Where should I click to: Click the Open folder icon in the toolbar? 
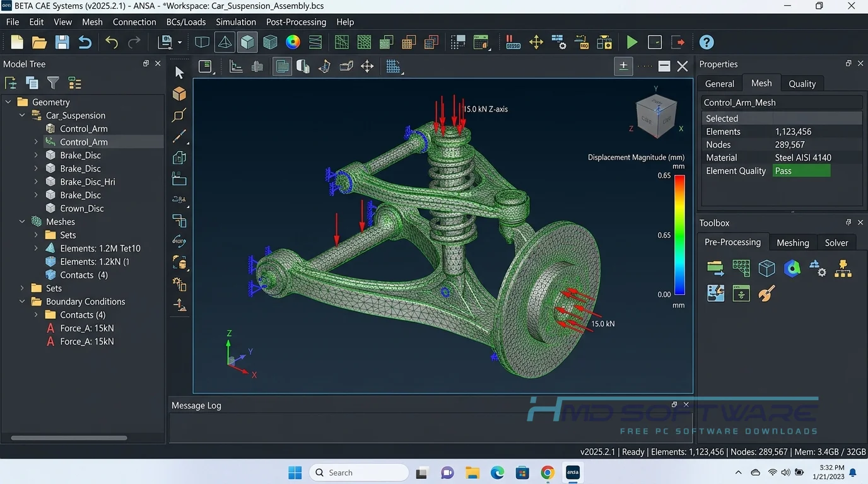pyautogui.click(x=39, y=42)
